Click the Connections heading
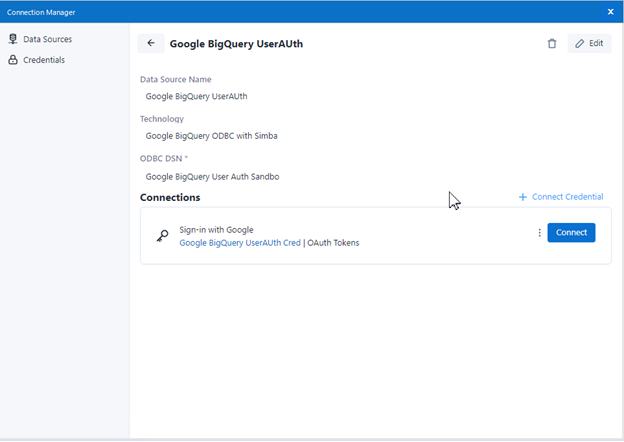Image resolution: width=624 pixels, height=442 pixels. [x=170, y=197]
